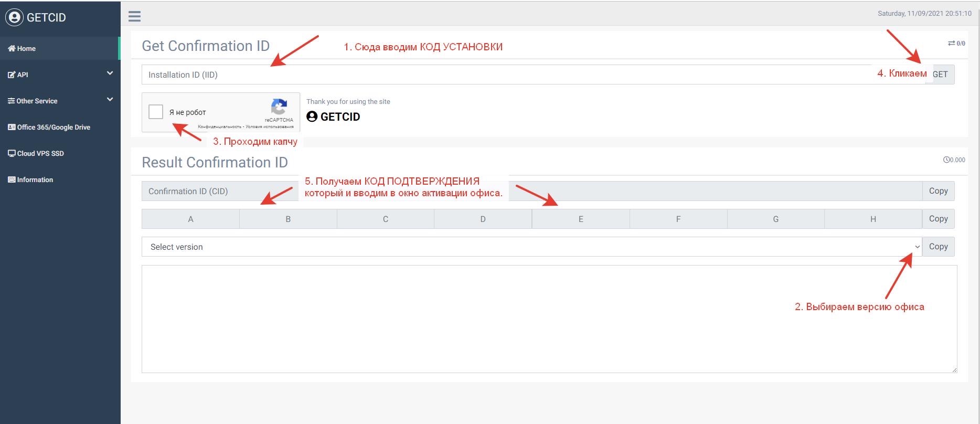Click block B cell
Screen dimensions: 980x424
coord(288,219)
